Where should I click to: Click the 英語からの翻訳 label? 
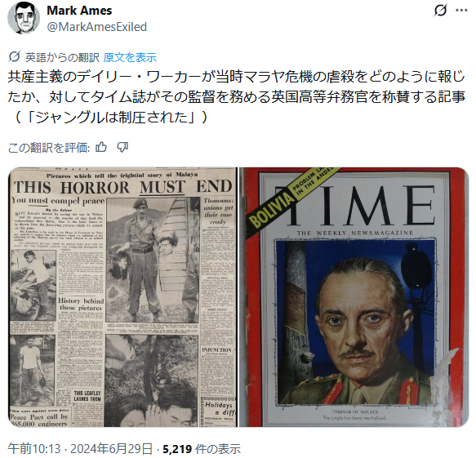[x=62, y=57]
